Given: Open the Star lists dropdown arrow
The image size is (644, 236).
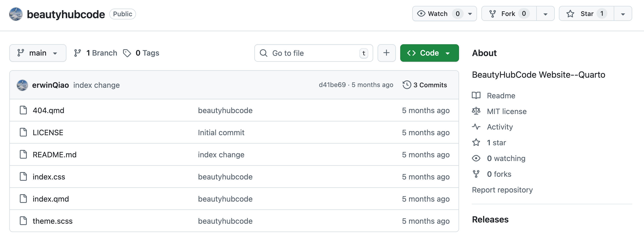Looking at the screenshot, I should tap(623, 14).
